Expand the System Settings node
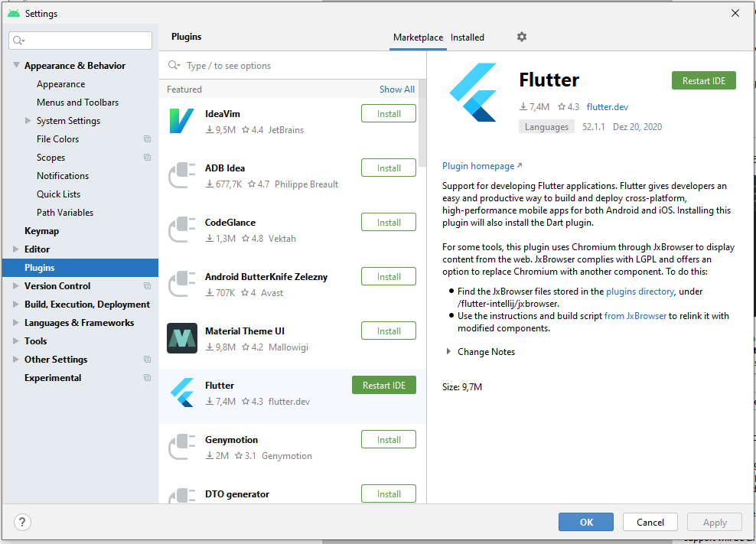The image size is (756, 544). pyautogui.click(x=28, y=121)
